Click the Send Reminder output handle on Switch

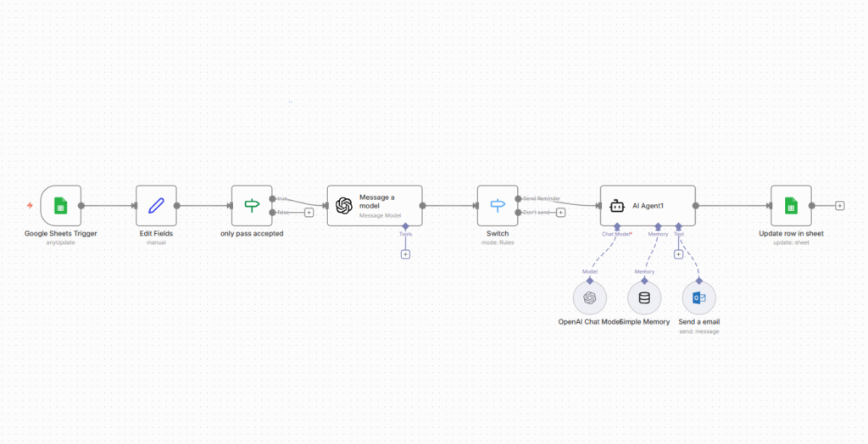(x=517, y=199)
